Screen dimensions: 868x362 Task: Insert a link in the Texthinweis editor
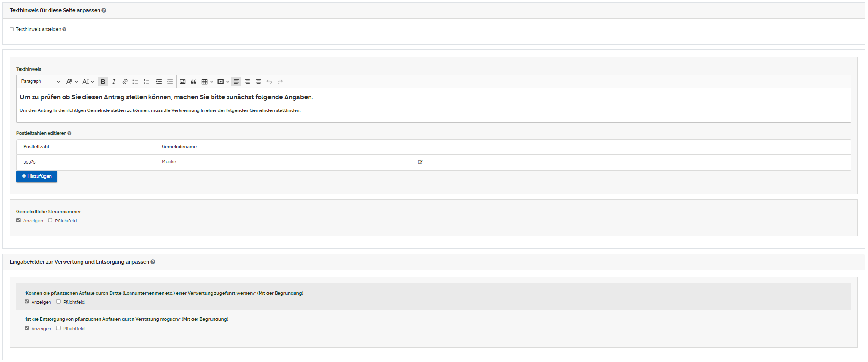click(x=125, y=82)
